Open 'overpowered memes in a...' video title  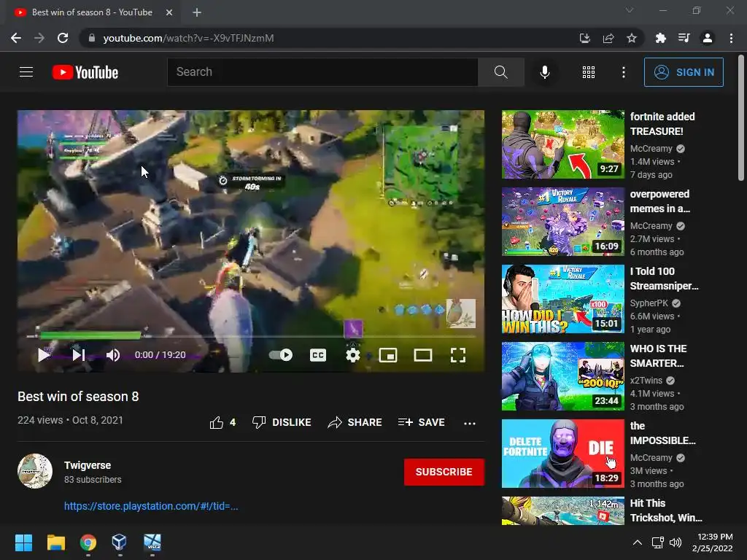(x=659, y=201)
